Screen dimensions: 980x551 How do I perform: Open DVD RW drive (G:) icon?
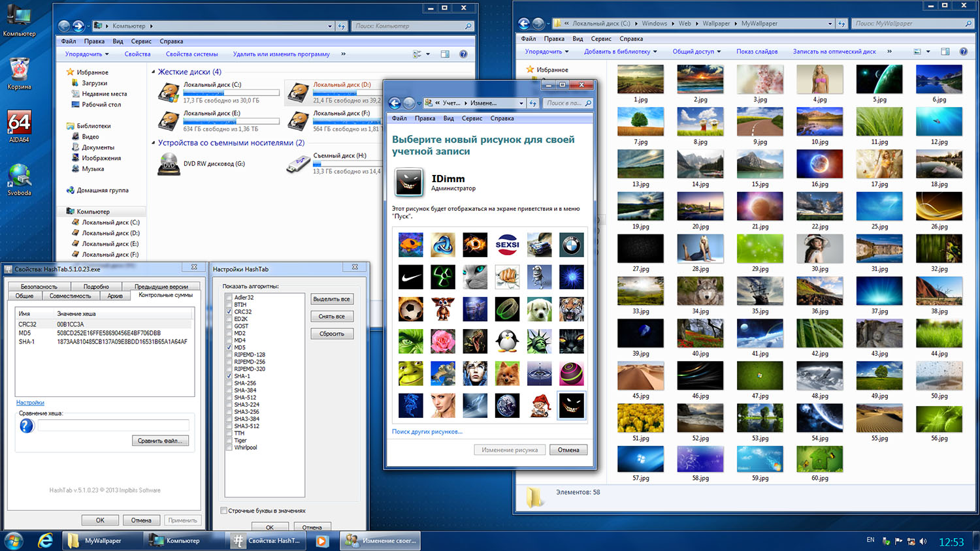169,164
